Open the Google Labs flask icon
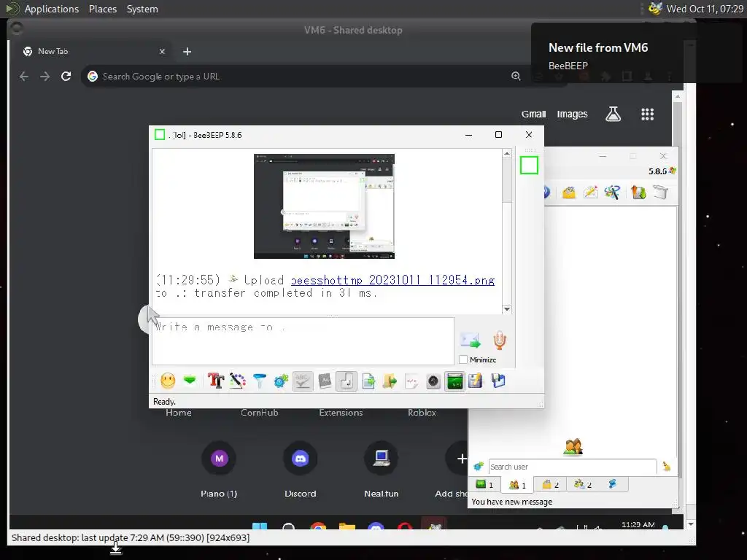747x560 pixels. click(x=613, y=114)
